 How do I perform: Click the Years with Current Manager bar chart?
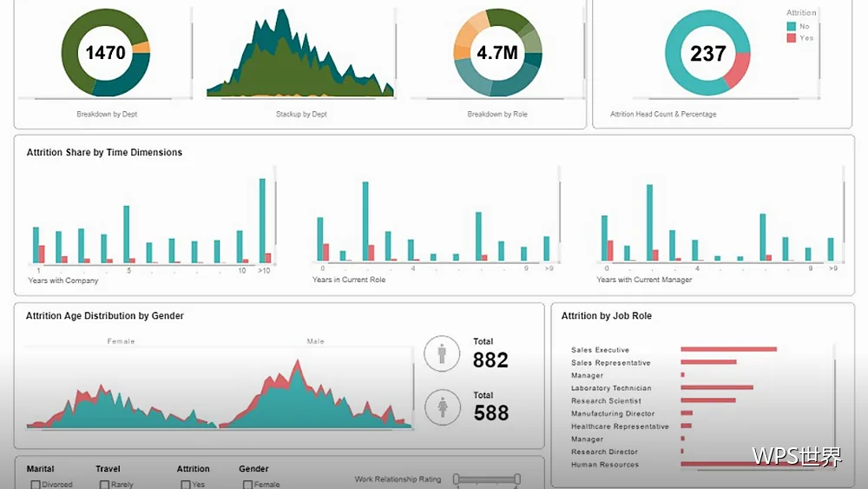point(719,221)
